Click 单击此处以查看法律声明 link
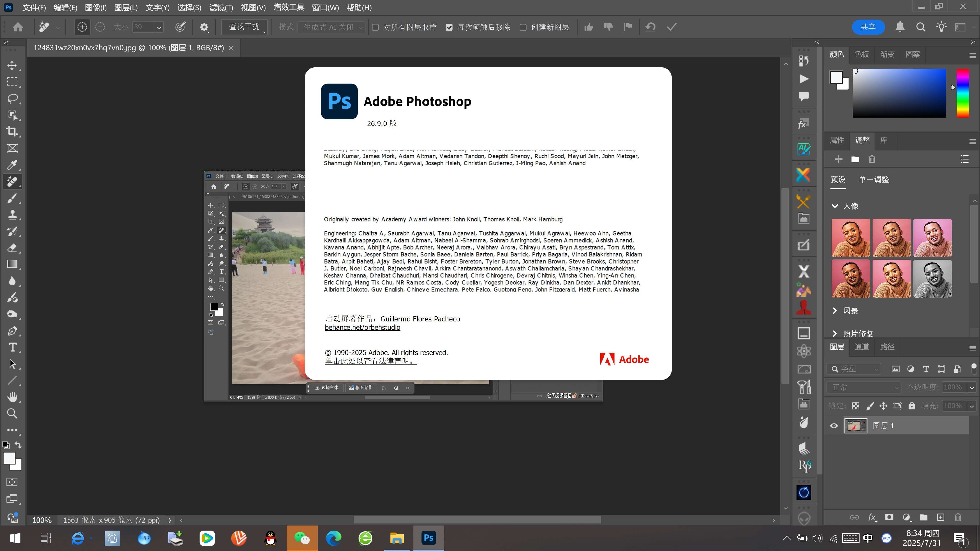The image size is (980, 551). coord(371,361)
